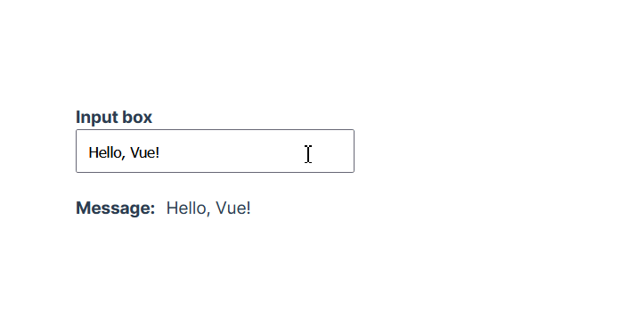Click the colon after the word Message
This screenshot has width=644, height=335.
(152, 210)
